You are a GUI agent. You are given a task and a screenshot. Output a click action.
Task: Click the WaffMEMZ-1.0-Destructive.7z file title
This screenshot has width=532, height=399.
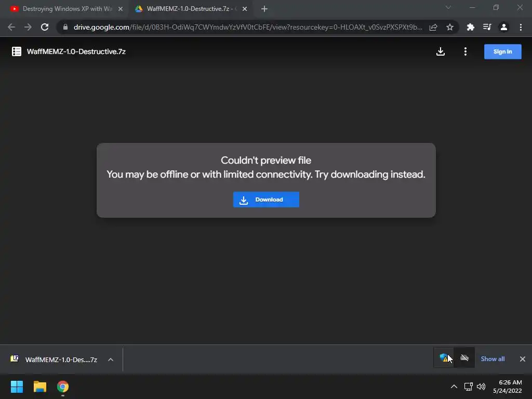coord(76,51)
